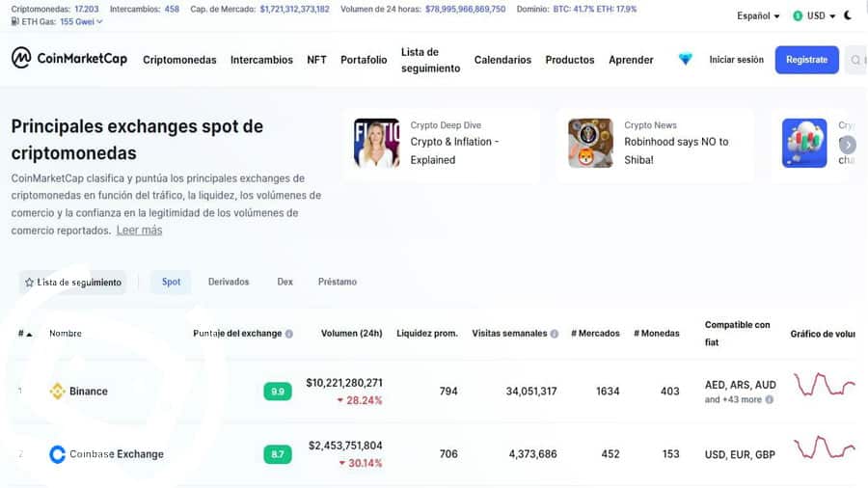Open the Criptomonedas menu

pyautogui.click(x=179, y=60)
